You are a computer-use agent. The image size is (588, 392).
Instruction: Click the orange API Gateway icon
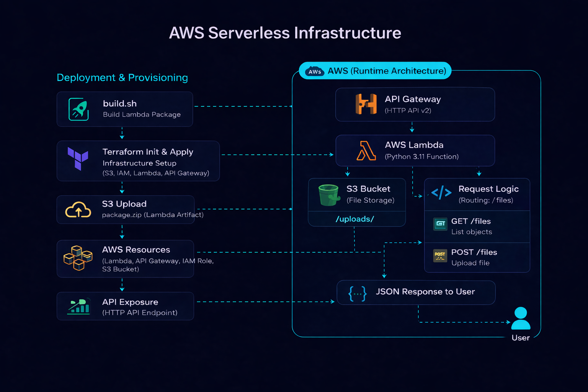click(366, 104)
